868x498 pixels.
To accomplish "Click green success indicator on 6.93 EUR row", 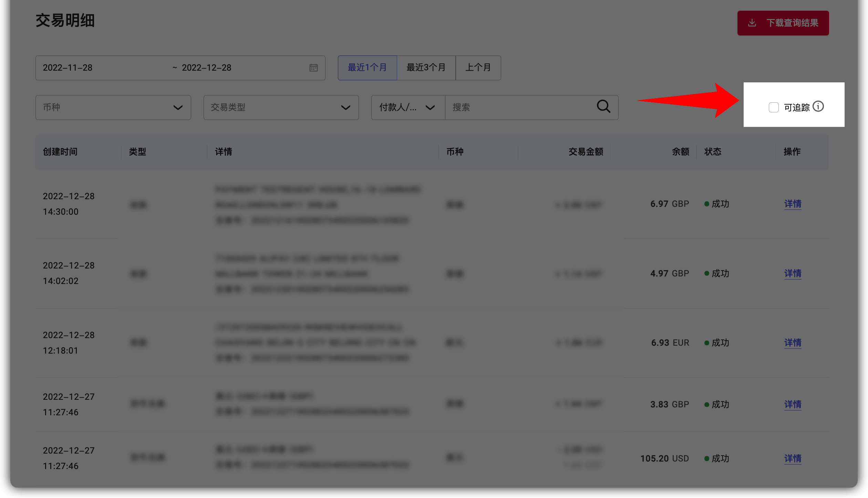I will 706,343.
